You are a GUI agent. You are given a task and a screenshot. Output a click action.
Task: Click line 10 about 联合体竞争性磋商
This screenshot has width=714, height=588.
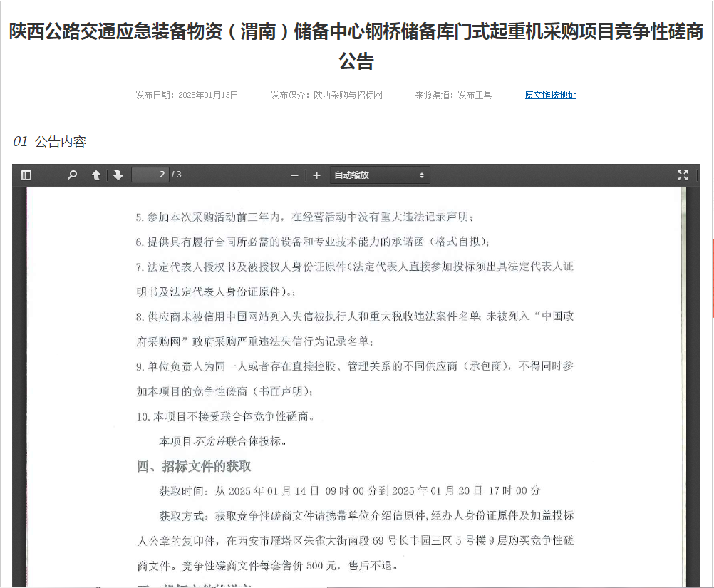[x=225, y=416]
